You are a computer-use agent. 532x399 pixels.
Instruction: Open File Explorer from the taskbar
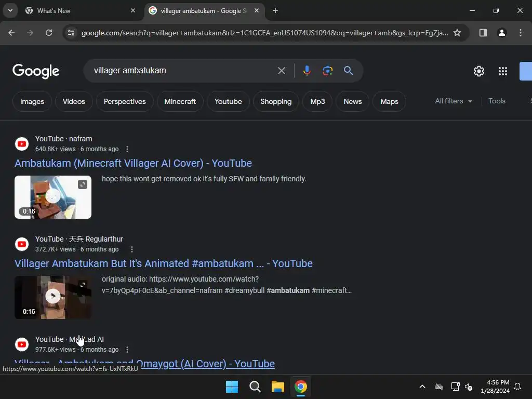tap(277, 387)
